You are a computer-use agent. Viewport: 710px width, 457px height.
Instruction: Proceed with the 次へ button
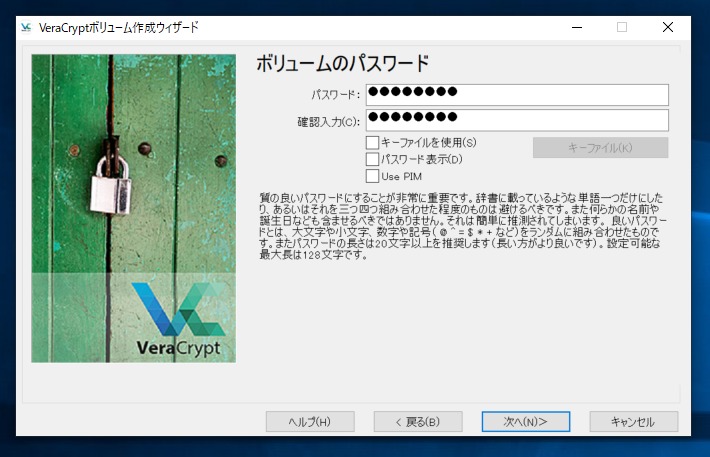[x=526, y=421]
